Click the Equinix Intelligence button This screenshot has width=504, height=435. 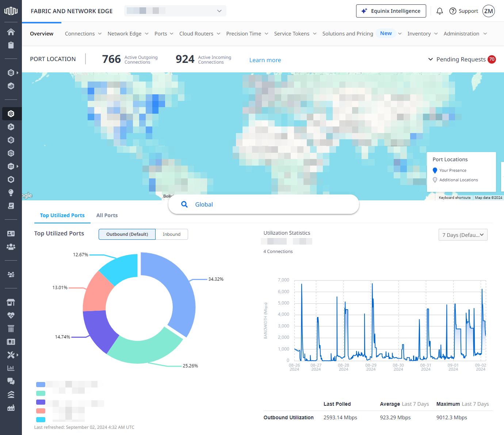[x=391, y=11]
